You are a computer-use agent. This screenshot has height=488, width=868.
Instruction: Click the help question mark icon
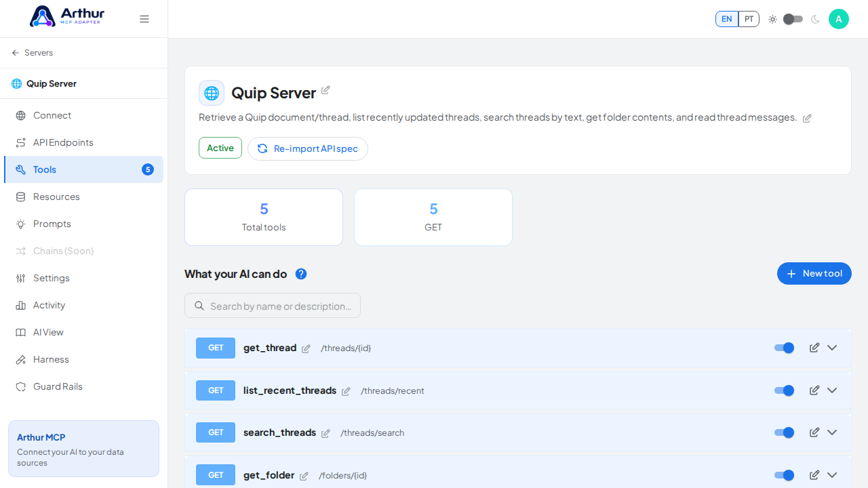click(301, 274)
